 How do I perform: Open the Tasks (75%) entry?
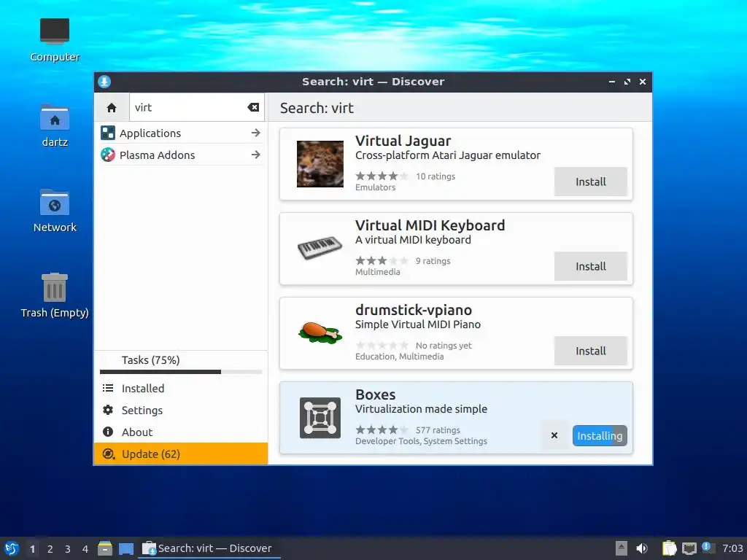[181, 360]
